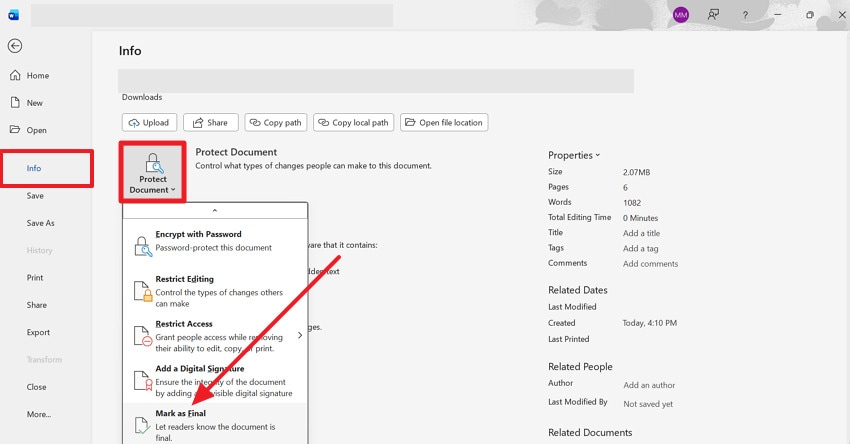Screen dimensions: 850x444
Task: Open the Export page from sidebar
Action: pos(38,332)
